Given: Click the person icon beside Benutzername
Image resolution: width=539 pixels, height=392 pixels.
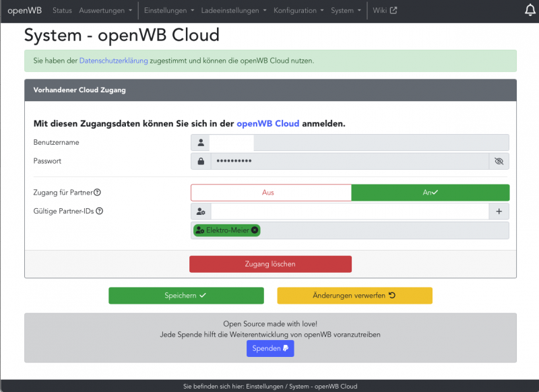Looking at the screenshot, I should [199, 142].
